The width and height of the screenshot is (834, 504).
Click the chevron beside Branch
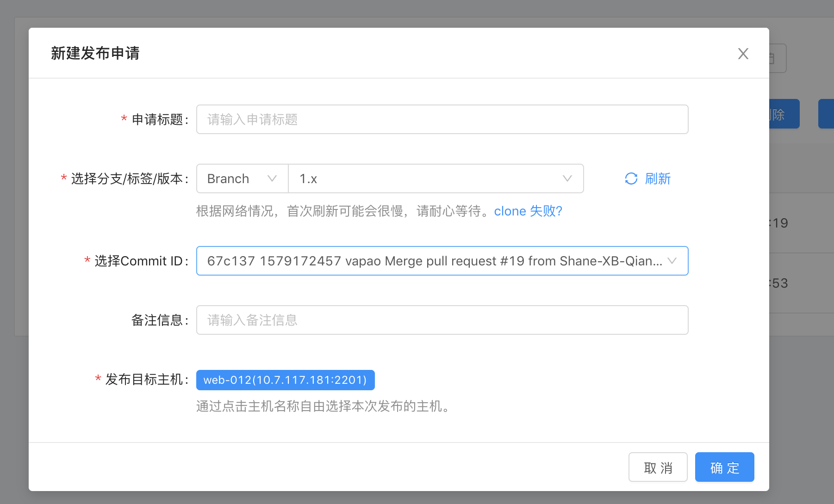pyautogui.click(x=272, y=178)
